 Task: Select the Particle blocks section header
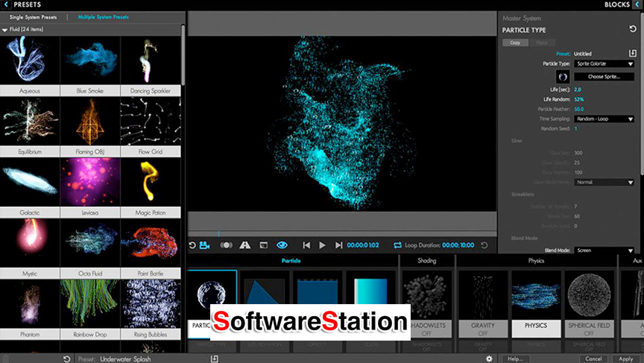pos(291,261)
